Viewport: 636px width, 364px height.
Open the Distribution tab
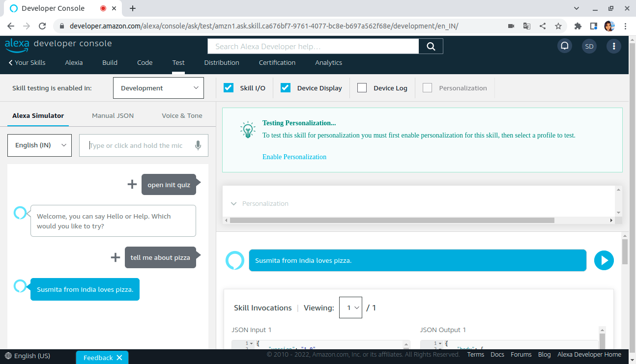click(x=222, y=62)
